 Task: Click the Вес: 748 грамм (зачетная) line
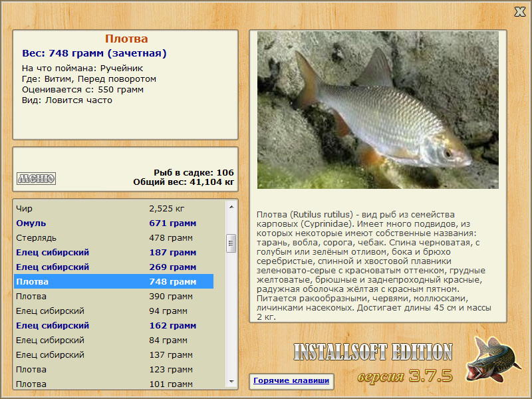(x=94, y=53)
